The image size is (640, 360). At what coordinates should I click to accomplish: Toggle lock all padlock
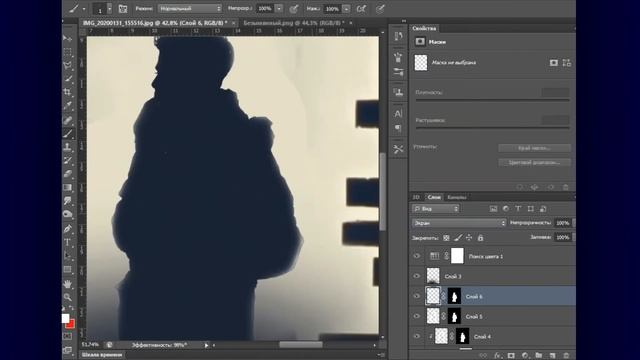click(480, 238)
